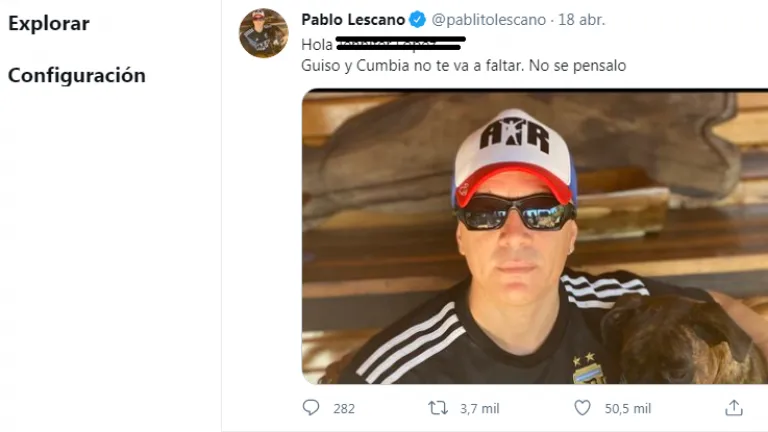The height and width of the screenshot is (432, 768).
Task: Open the tweet's attached photo
Action: [x=535, y=237]
